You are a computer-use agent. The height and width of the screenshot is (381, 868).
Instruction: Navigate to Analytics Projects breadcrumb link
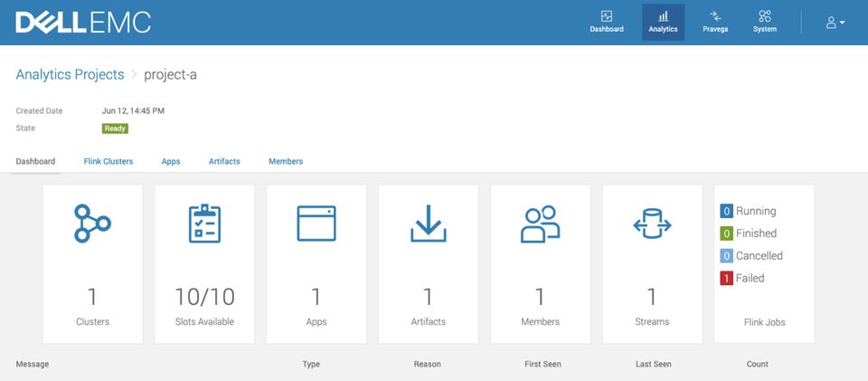pos(69,74)
